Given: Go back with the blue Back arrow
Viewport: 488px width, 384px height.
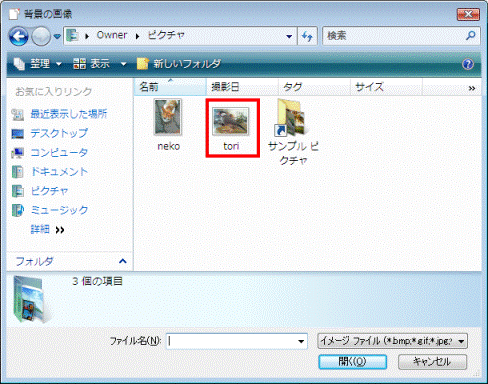Looking at the screenshot, I should (x=19, y=36).
